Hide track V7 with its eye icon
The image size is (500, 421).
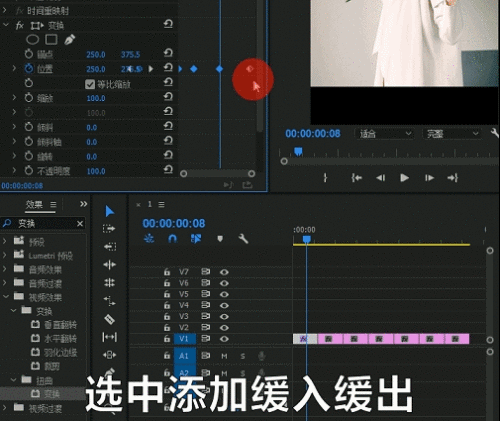pyautogui.click(x=224, y=272)
